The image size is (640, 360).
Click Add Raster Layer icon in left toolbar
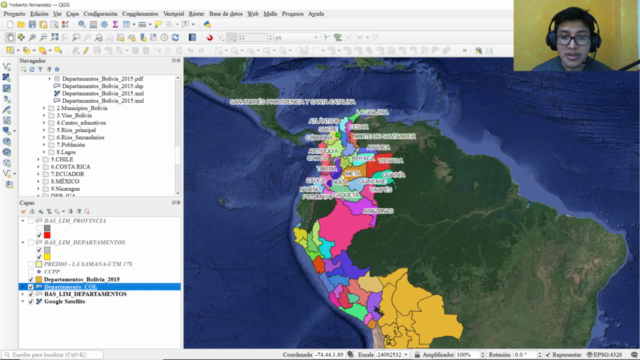(x=7, y=77)
